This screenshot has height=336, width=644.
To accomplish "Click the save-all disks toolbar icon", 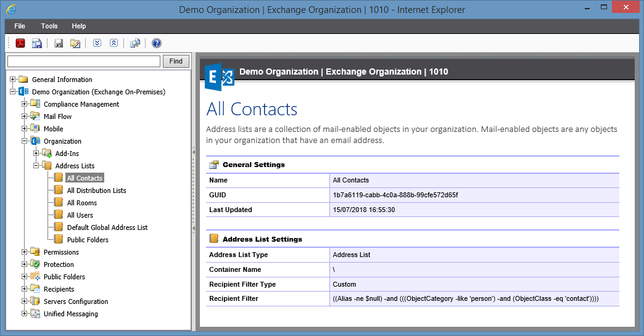I will click(x=37, y=43).
